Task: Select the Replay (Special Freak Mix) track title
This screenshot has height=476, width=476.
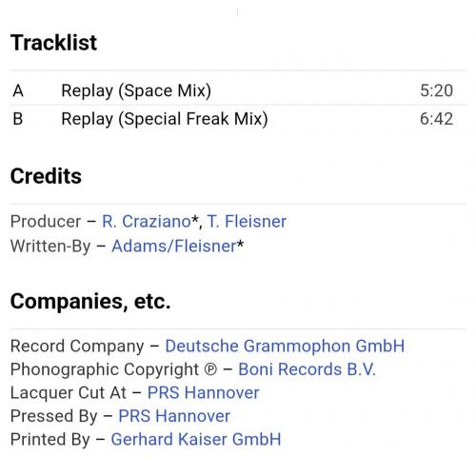Action: (165, 119)
